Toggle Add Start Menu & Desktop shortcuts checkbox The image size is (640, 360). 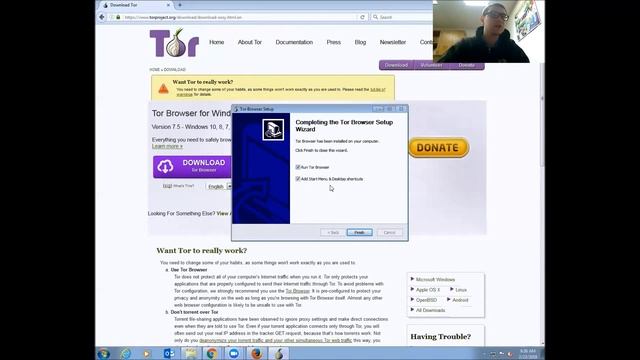click(x=298, y=179)
